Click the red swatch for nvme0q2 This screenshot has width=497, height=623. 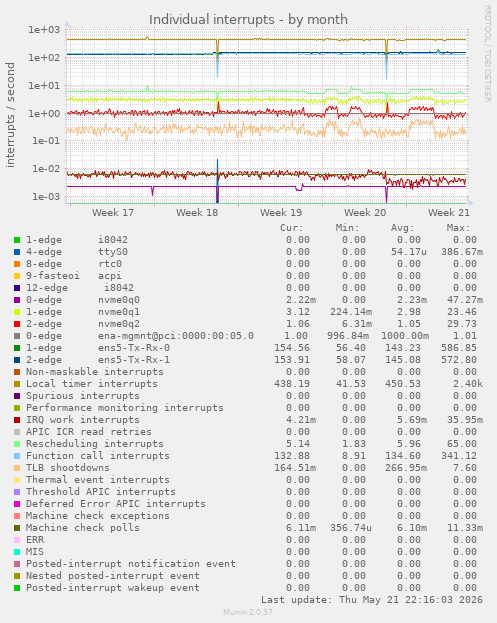point(17,324)
